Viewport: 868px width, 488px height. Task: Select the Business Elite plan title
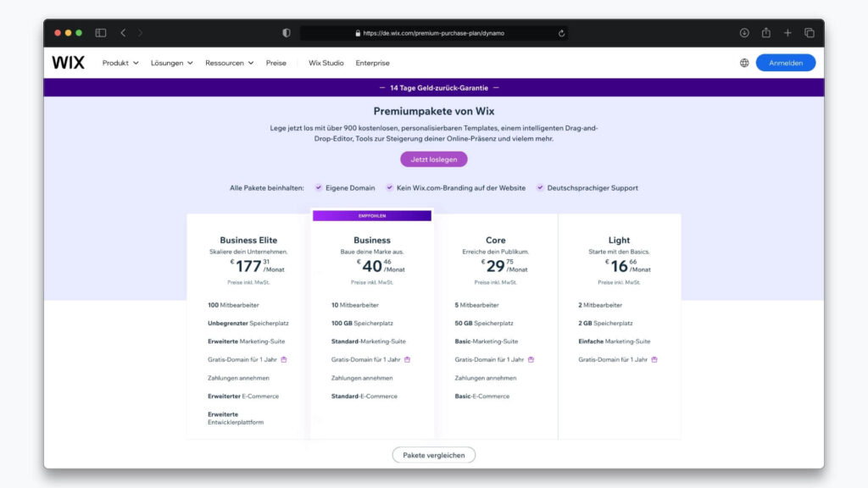(x=248, y=240)
